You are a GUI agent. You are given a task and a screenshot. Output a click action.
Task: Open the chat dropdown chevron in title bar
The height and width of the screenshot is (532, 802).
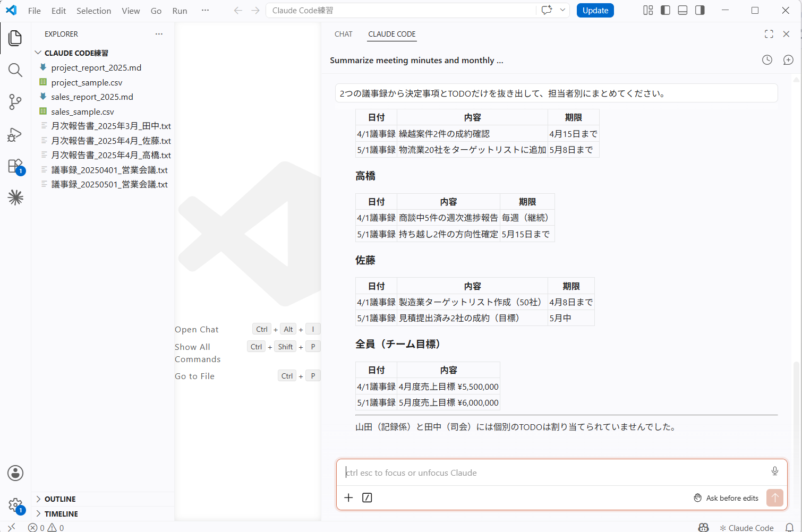point(562,10)
